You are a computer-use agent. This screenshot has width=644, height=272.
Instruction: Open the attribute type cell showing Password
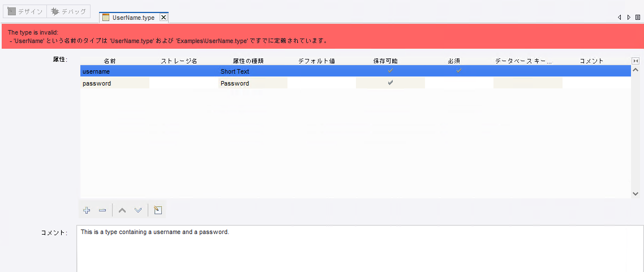pyautogui.click(x=252, y=83)
